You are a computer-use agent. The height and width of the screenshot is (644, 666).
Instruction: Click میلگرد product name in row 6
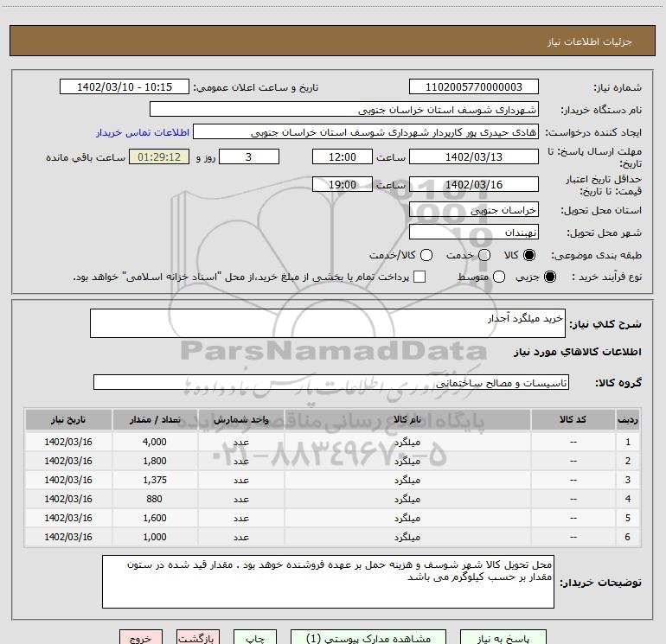coord(407,538)
